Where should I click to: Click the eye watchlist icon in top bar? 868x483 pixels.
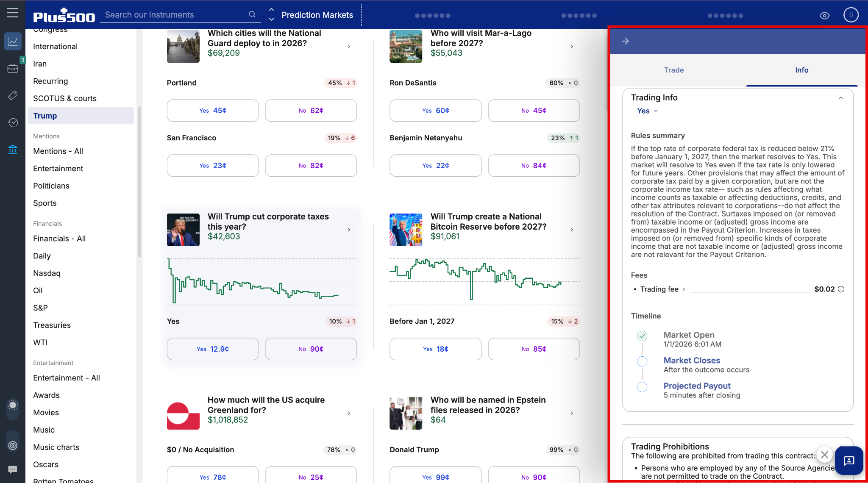824,15
